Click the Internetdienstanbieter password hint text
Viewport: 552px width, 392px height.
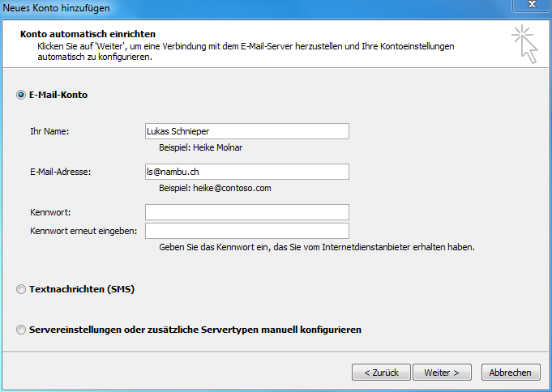(317, 247)
